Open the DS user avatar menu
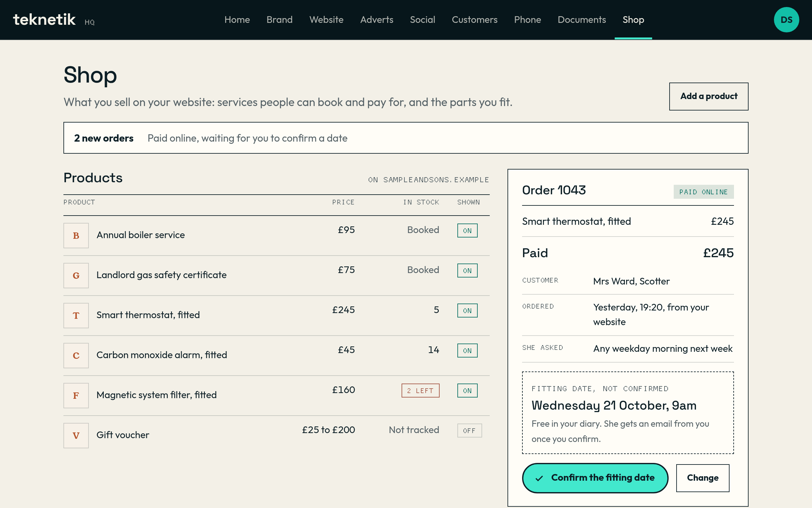 pos(786,20)
